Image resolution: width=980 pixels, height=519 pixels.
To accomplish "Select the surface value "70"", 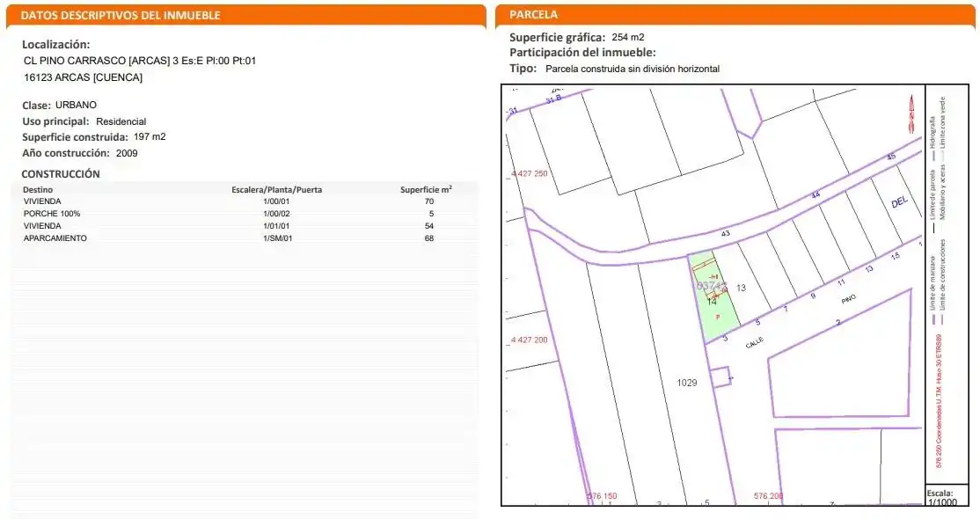I will tap(428, 201).
